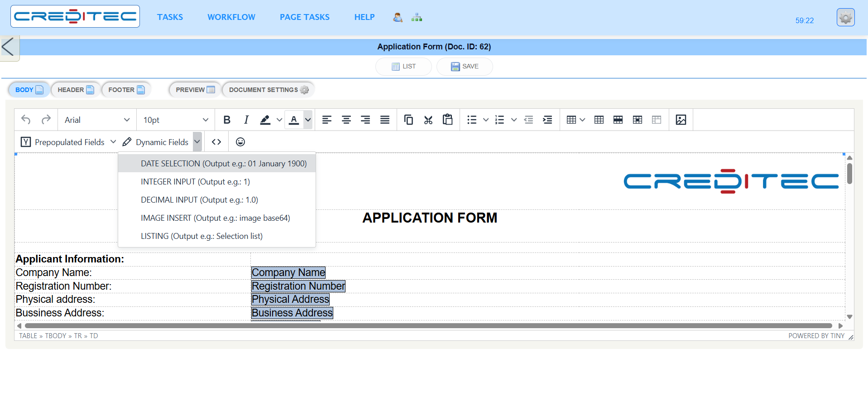Image resolution: width=868 pixels, height=393 pixels.
Task: Center align the text
Action: 346,120
